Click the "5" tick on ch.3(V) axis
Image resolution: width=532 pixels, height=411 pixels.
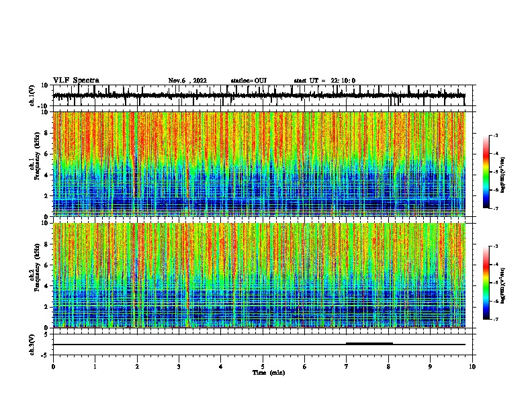[x=46, y=334]
